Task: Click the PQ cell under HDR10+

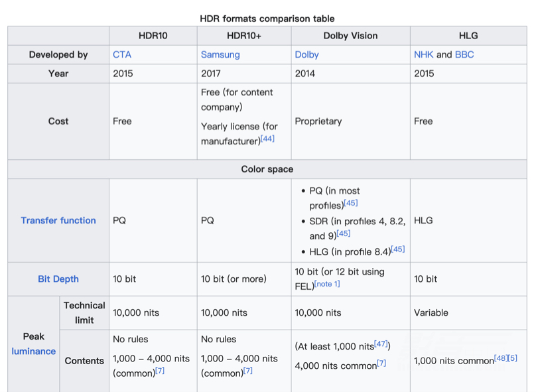Action: click(244, 220)
